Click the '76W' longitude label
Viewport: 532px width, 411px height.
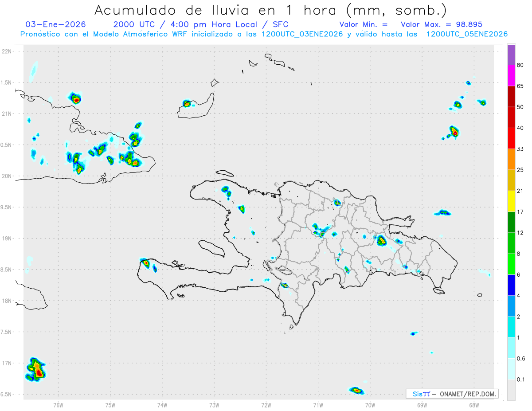(58, 405)
